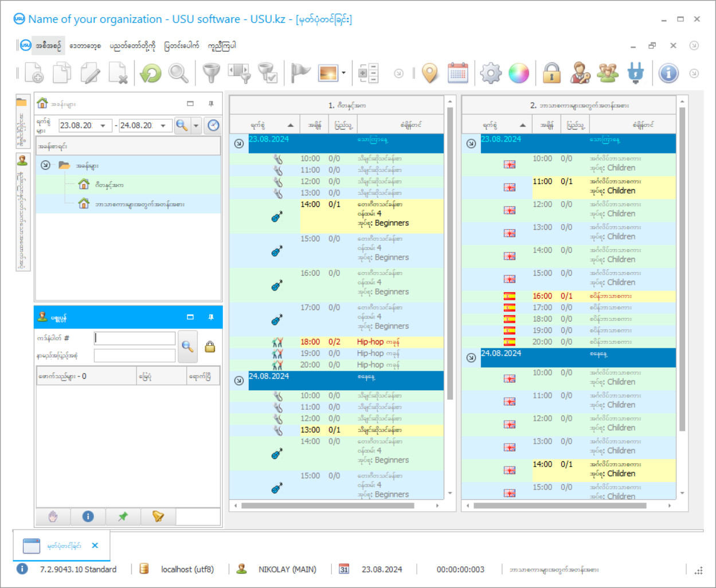The image size is (716, 588).
Task: Click the golden bell button in client panel
Action: [158, 516]
